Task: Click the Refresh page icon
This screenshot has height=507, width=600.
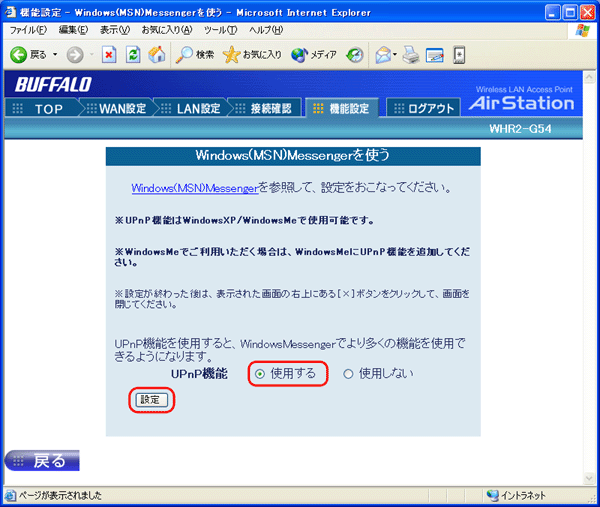Action: coord(133,55)
